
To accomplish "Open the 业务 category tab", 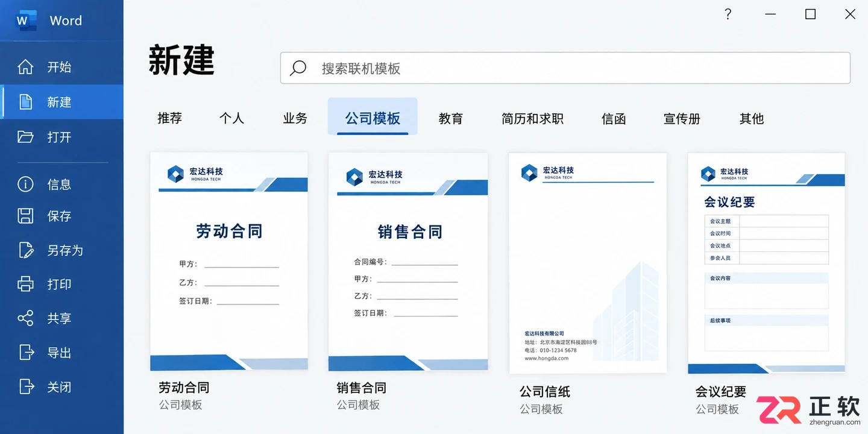I will point(295,118).
